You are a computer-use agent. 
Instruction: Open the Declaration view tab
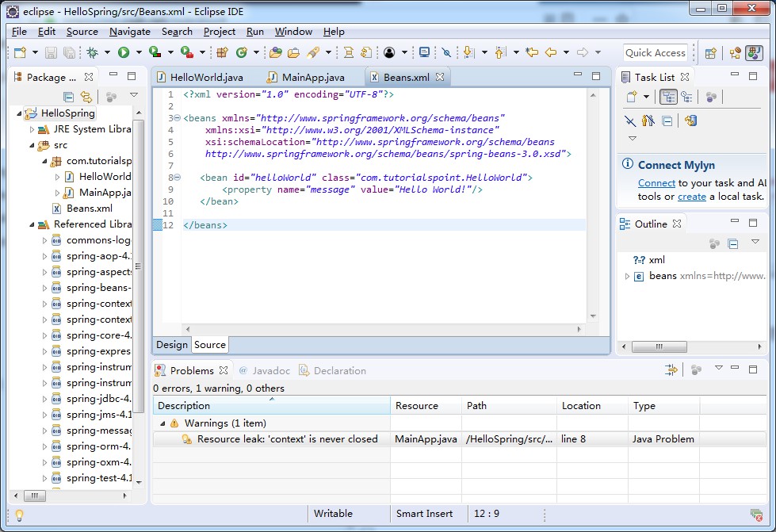coord(333,371)
